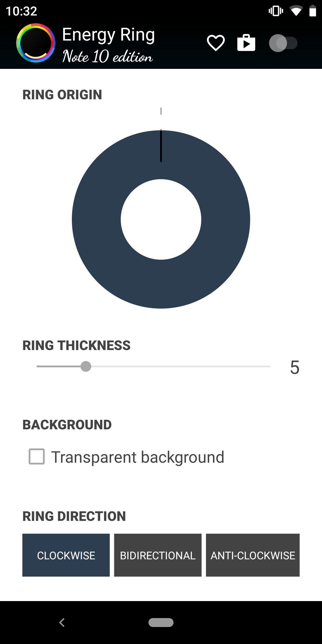Select the BIDIRECTIONAL direction button
The image size is (322, 644).
[158, 555]
